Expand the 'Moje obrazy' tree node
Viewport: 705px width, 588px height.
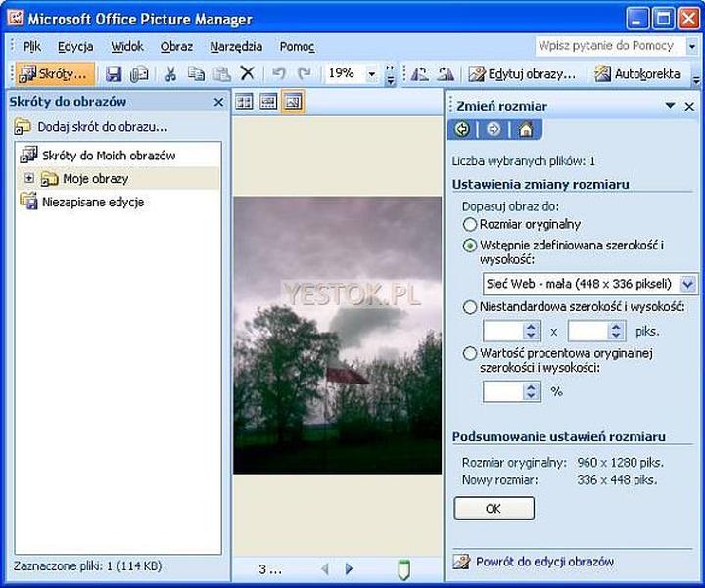click(29, 179)
